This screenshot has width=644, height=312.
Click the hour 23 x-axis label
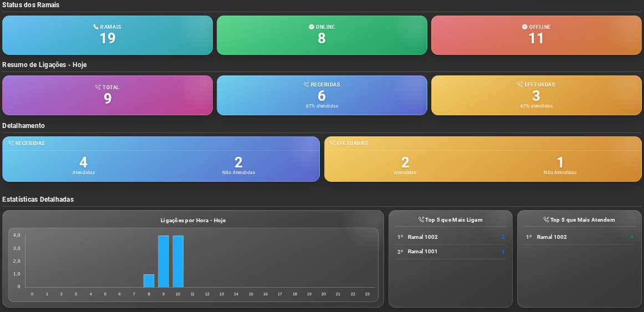pos(367,294)
